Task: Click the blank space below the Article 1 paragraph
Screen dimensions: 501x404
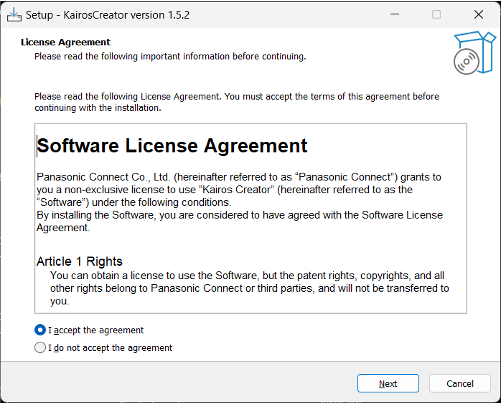Action: 250,310
